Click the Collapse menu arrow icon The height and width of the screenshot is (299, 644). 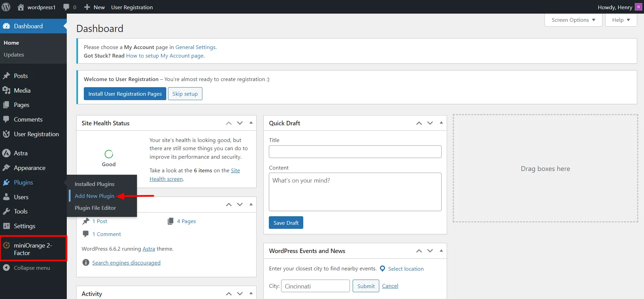point(6,268)
